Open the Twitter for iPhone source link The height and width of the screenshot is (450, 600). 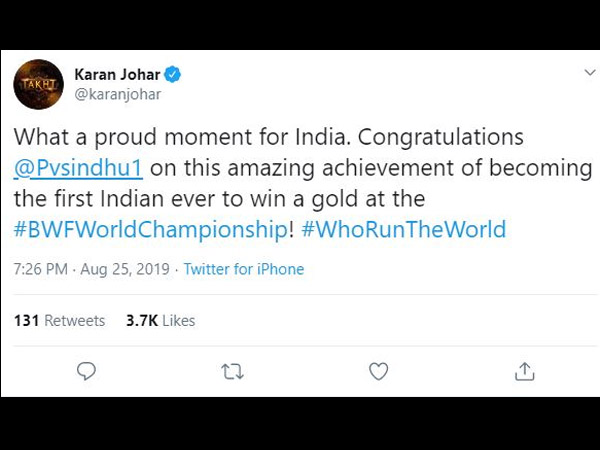pyautogui.click(x=244, y=269)
